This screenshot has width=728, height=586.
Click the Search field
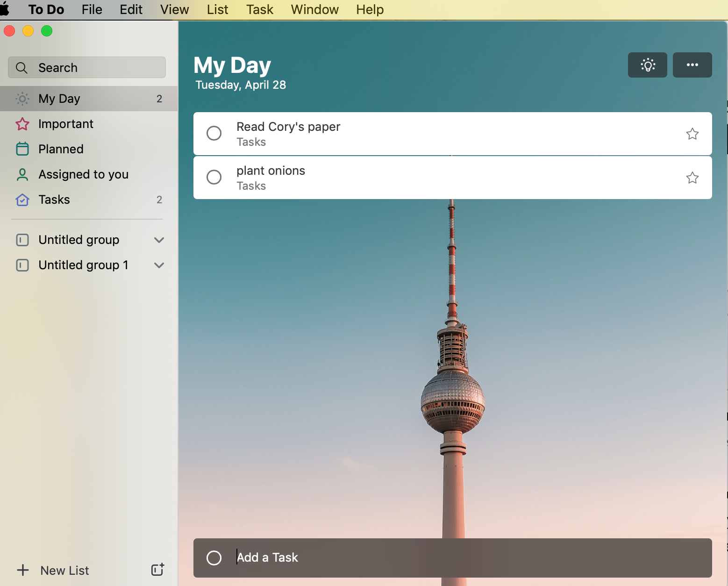pyautogui.click(x=87, y=68)
